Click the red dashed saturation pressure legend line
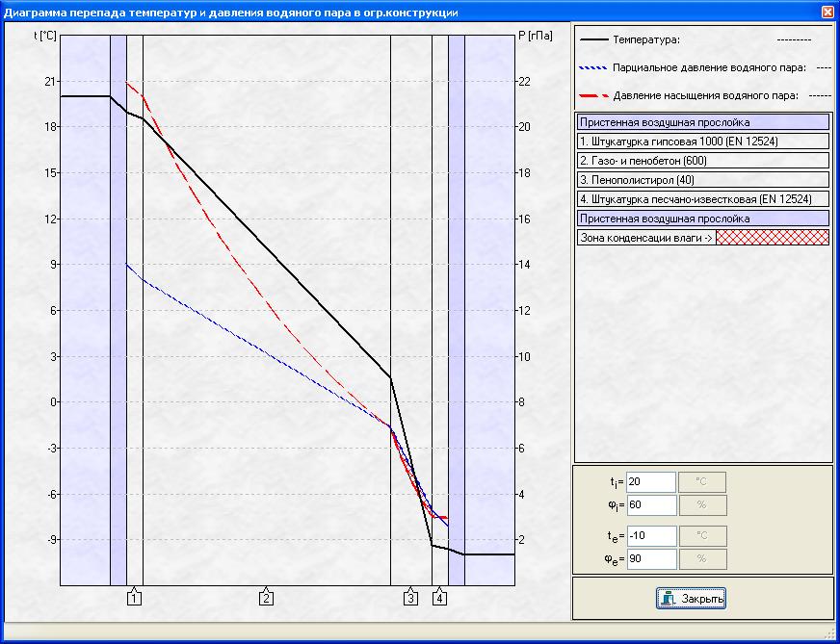840x644 pixels. point(592,96)
